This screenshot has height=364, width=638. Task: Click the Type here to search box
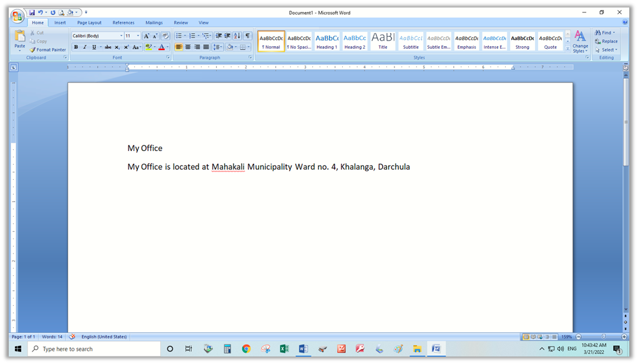pos(94,349)
